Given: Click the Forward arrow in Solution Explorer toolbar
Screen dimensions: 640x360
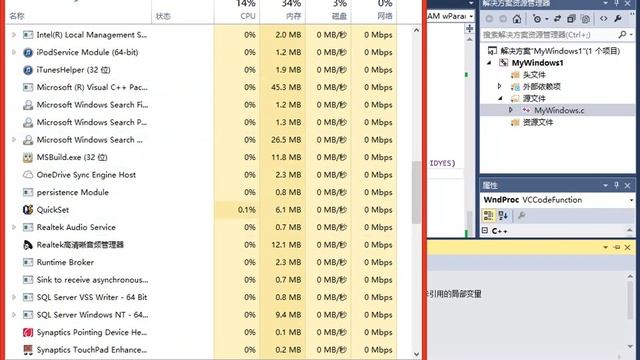Looking at the screenshot, I should (x=503, y=19).
